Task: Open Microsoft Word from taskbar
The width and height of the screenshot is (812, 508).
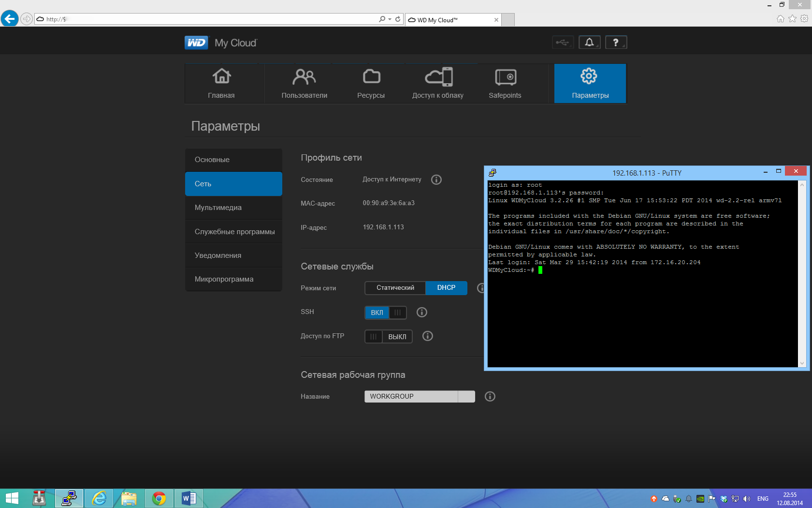Action: pos(189,498)
